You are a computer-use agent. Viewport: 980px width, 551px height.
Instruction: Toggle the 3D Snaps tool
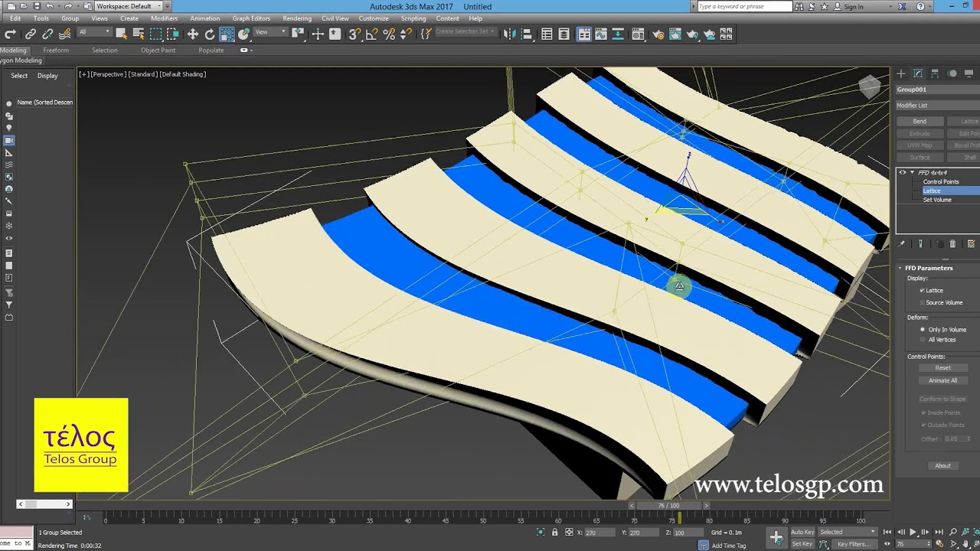pyautogui.click(x=354, y=34)
